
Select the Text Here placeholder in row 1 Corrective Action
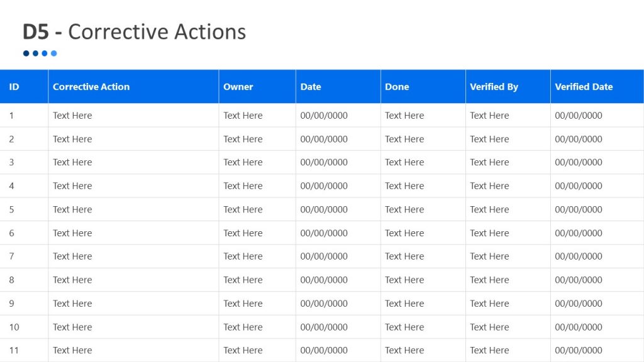tap(72, 115)
